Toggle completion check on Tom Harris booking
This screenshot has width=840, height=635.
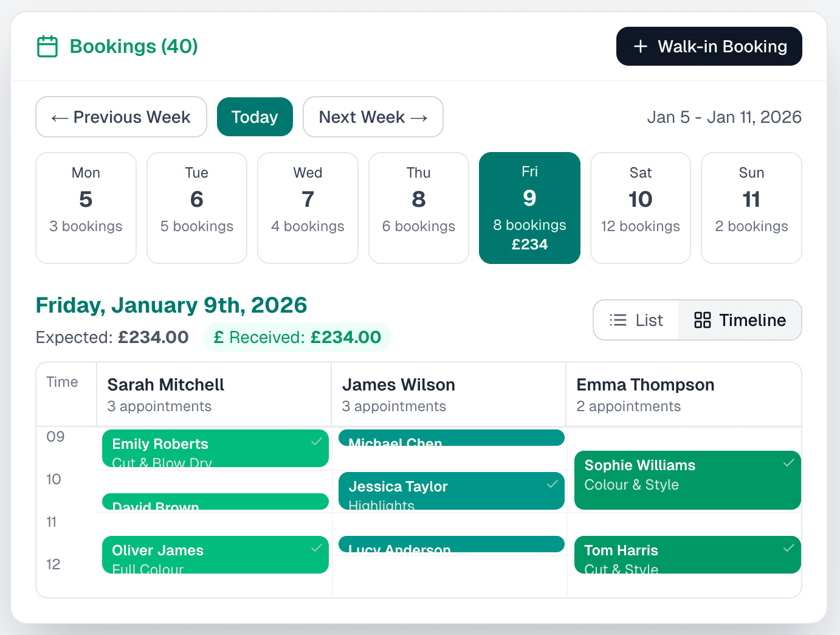[x=789, y=547]
